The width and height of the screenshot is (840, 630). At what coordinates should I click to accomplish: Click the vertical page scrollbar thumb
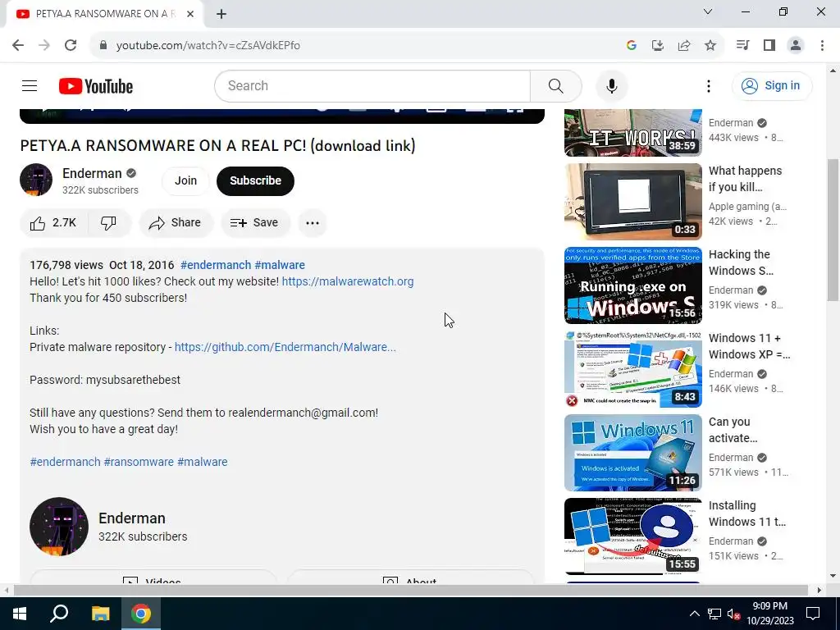tap(833, 231)
